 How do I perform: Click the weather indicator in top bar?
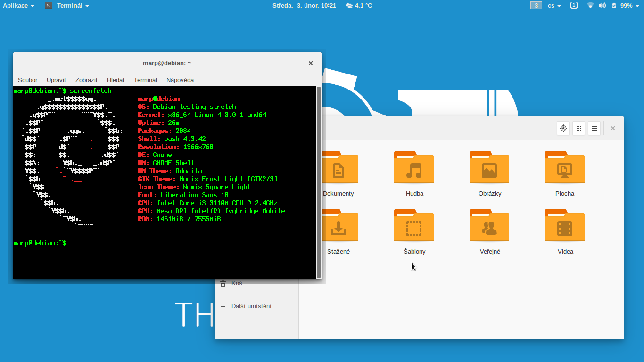(x=359, y=6)
